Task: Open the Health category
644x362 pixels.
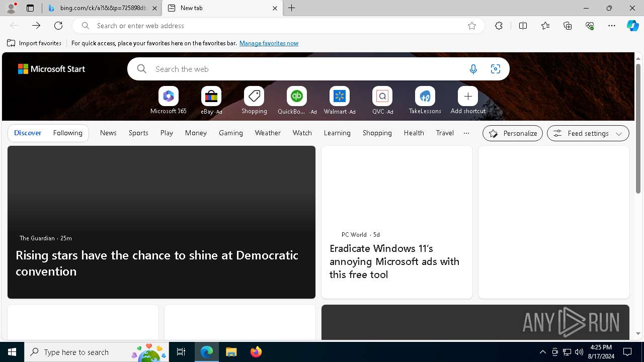Action: pos(414,133)
